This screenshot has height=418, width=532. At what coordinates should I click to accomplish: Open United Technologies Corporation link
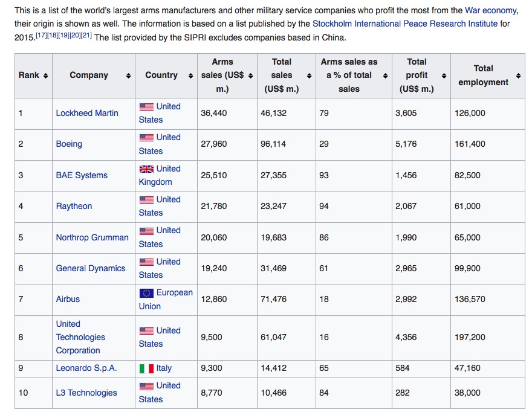coord(81,337)
